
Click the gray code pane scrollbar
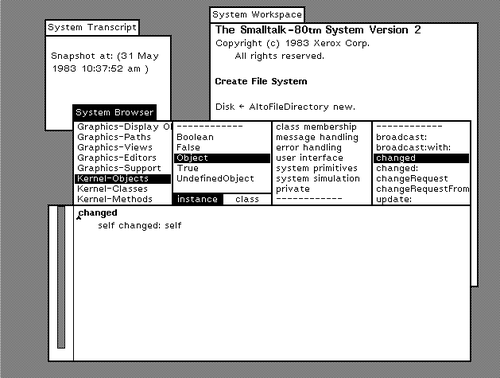(61, 277)
